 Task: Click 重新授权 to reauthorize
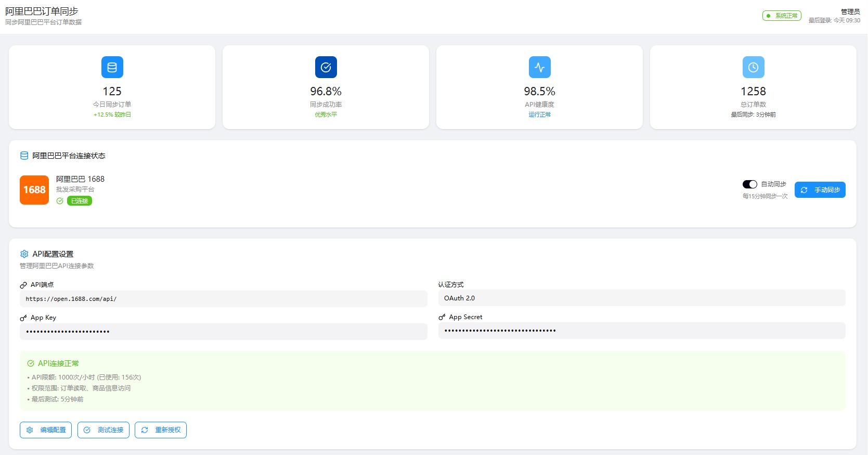(x=161, y=430)
